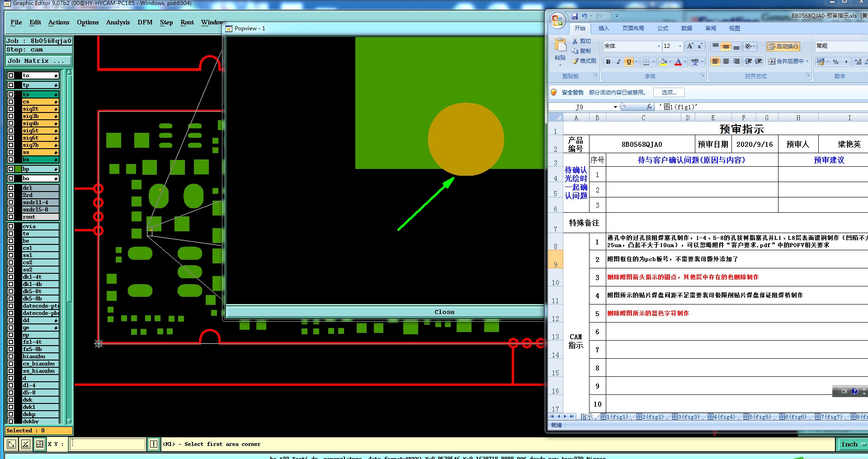
Task: Open the underline style dropdown arrow
Action: coord(636,62)
